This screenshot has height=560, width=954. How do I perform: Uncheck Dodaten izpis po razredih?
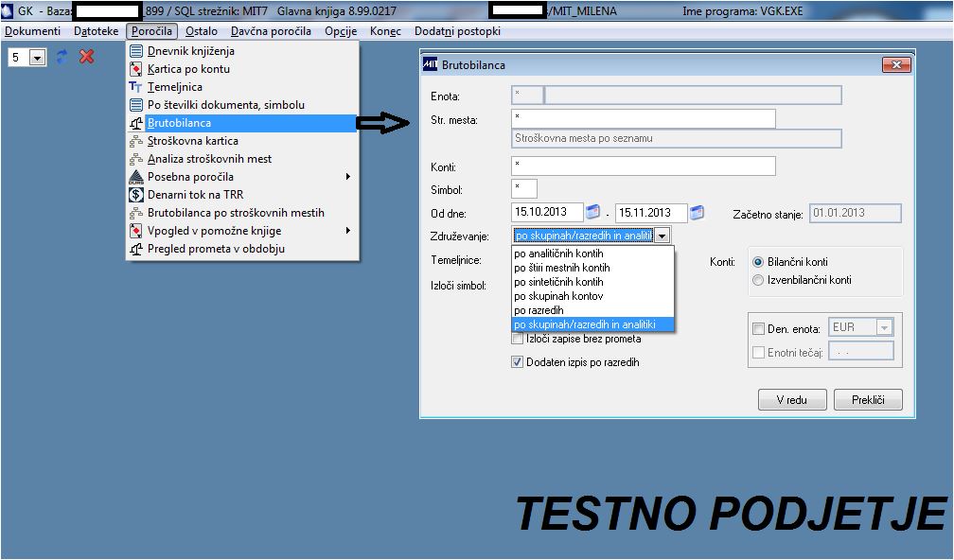coord(517,362)
